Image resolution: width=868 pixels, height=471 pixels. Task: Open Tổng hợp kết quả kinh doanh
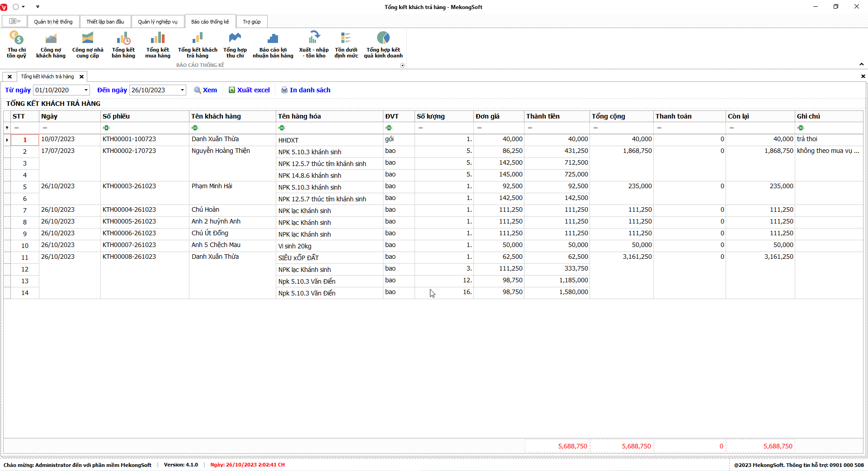click(x=383, y=44)
